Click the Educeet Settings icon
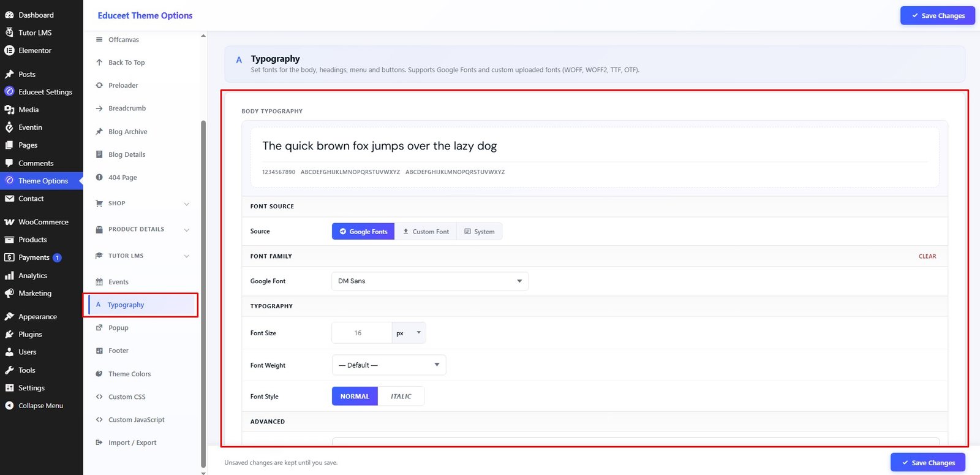 (9, 92)
